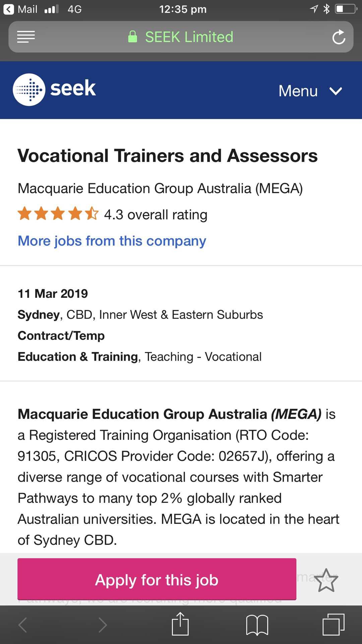Open Safari bookmarks book icon

point(257,625)
